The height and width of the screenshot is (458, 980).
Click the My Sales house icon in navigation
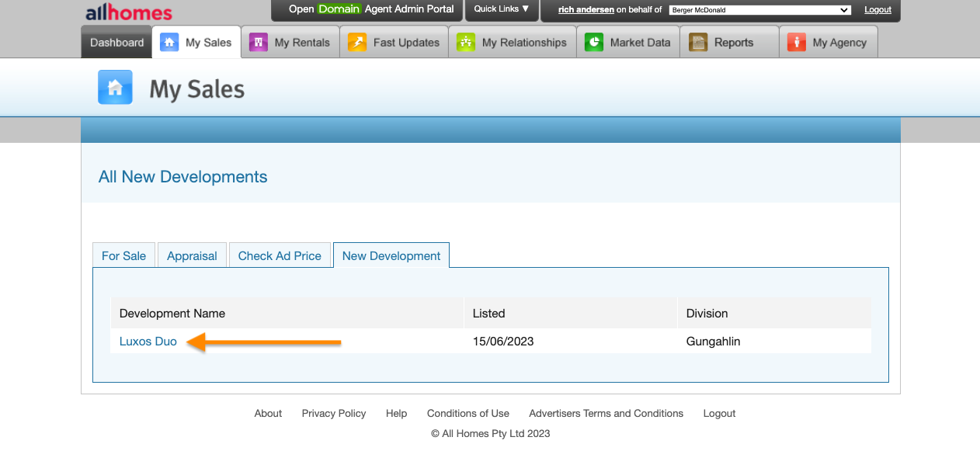(169, 43)
